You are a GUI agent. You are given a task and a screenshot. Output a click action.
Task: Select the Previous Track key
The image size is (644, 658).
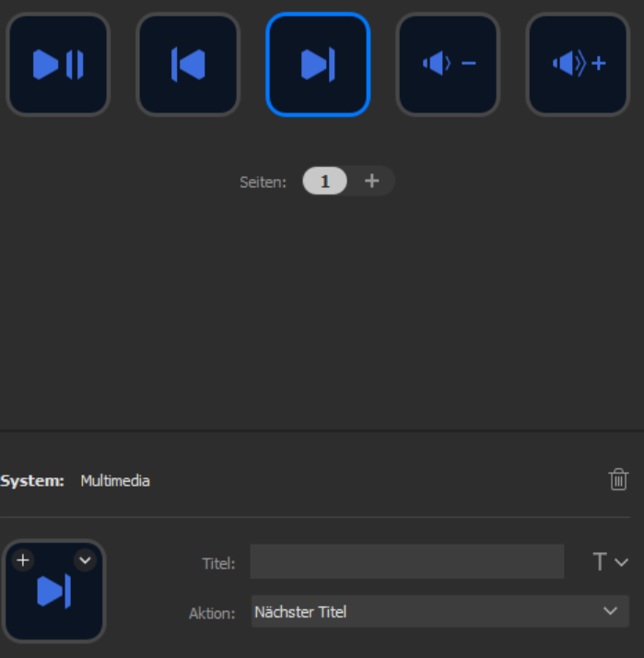[188, 65]
